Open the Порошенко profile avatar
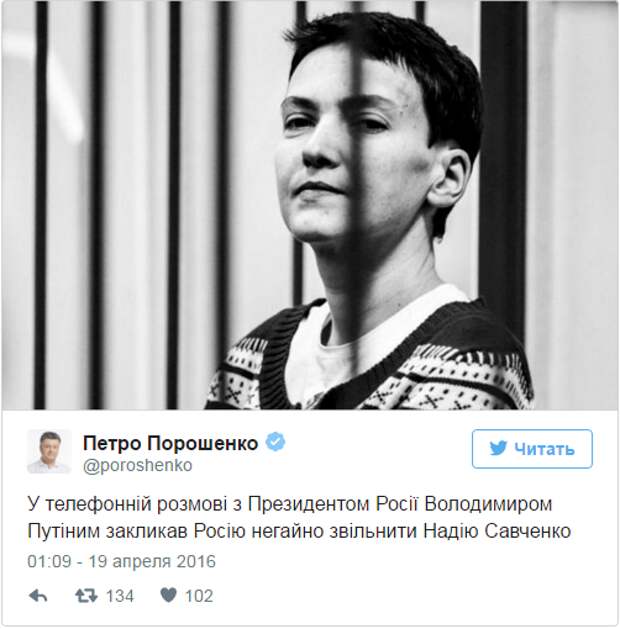Screen dimensions: 620x629 point(49,451)
